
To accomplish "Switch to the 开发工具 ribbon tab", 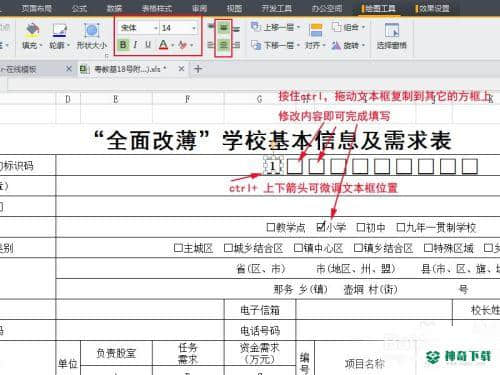I will tap(276, 8).
